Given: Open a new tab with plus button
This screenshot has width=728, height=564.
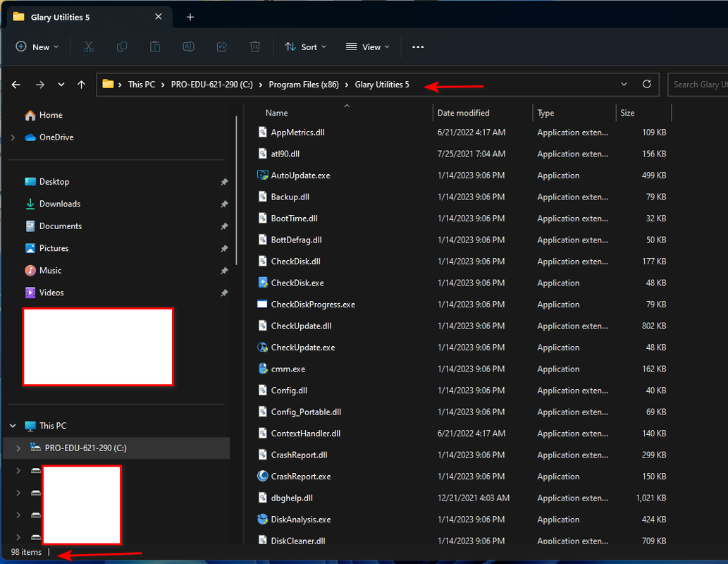Looking at the screenshot, I should tap(190, 17).
